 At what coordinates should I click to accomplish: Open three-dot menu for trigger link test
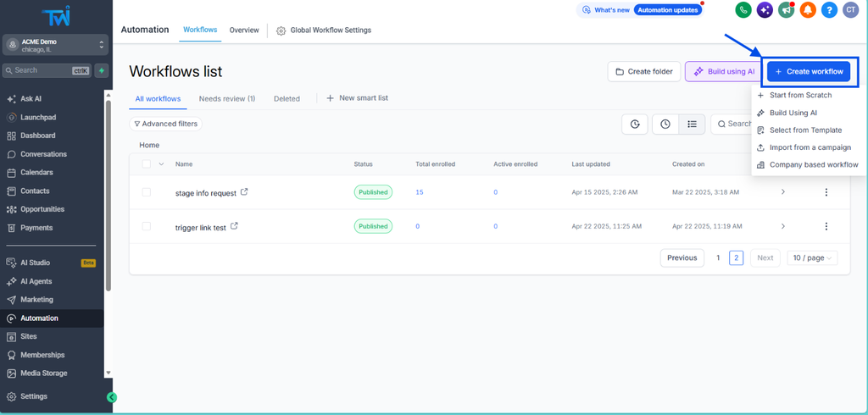(826, 226)
